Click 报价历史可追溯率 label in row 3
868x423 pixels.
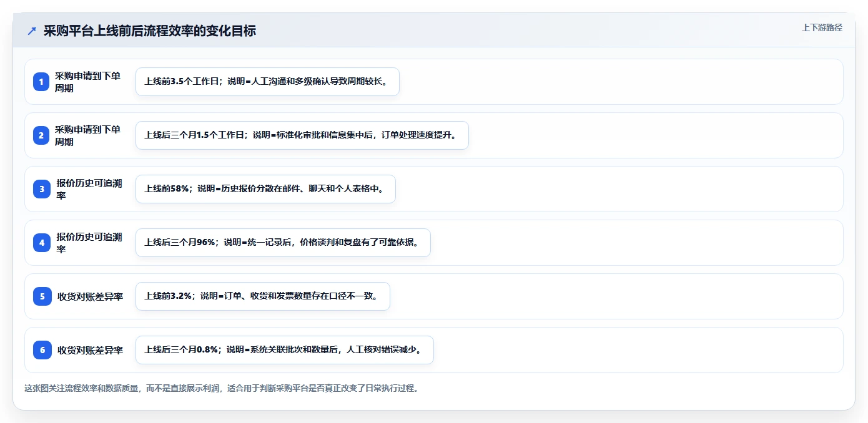click(89, 189)
